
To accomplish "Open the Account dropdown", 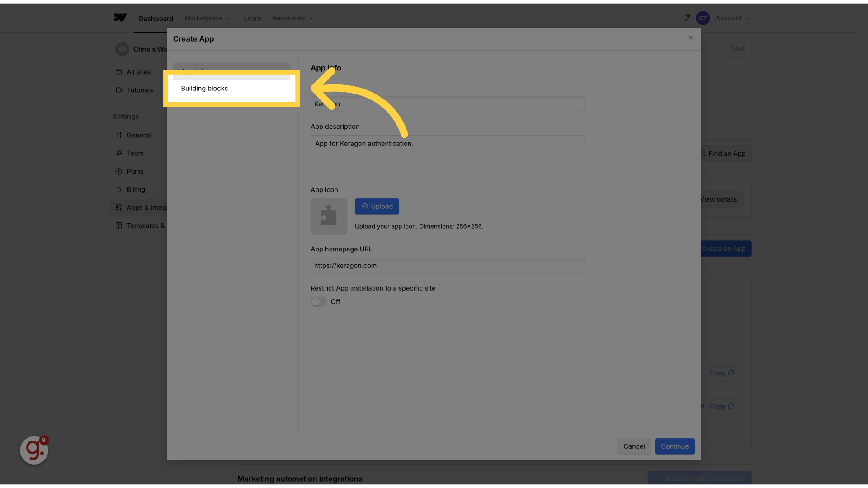I will 732,18.
